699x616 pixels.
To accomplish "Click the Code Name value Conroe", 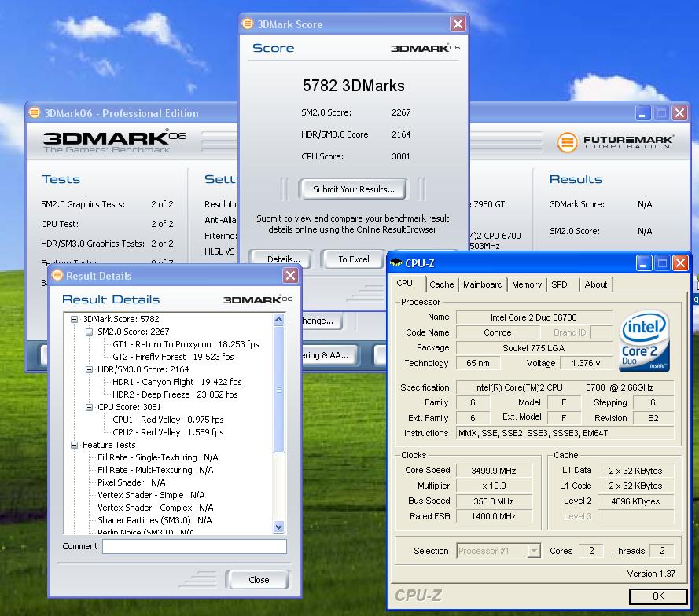I will click(x=498, y=332).
